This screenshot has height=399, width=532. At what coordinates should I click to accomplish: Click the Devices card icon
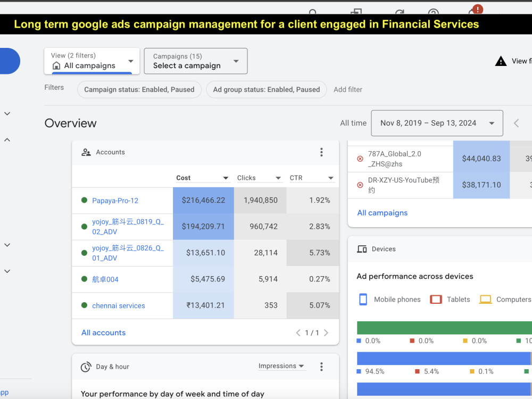point(362,249)
